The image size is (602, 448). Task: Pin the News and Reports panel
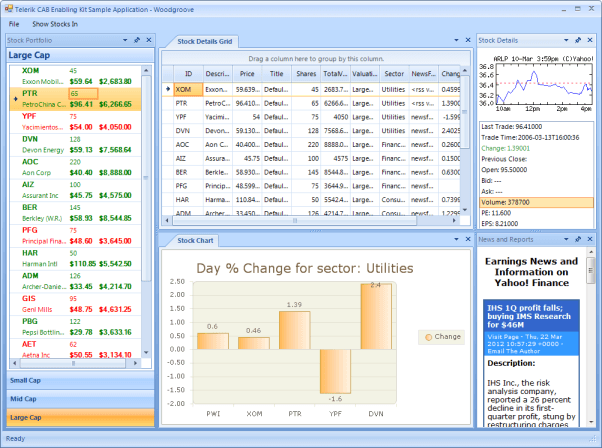click(578, 239)
